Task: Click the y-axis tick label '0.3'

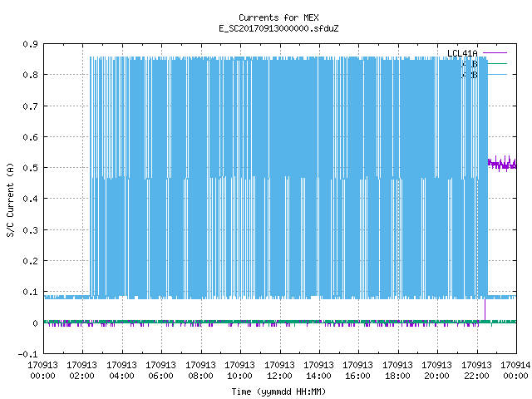Action: pos(30,230)
